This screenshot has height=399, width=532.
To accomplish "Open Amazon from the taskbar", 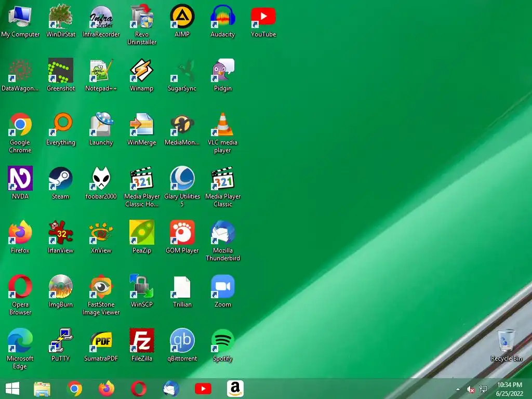I will tap(235, 389).
